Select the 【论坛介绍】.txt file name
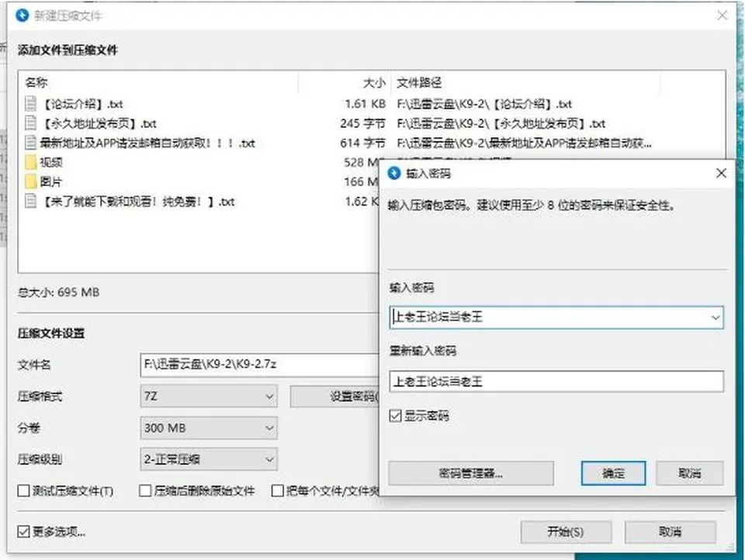This screenshot has height=560, width=745. 82,104
